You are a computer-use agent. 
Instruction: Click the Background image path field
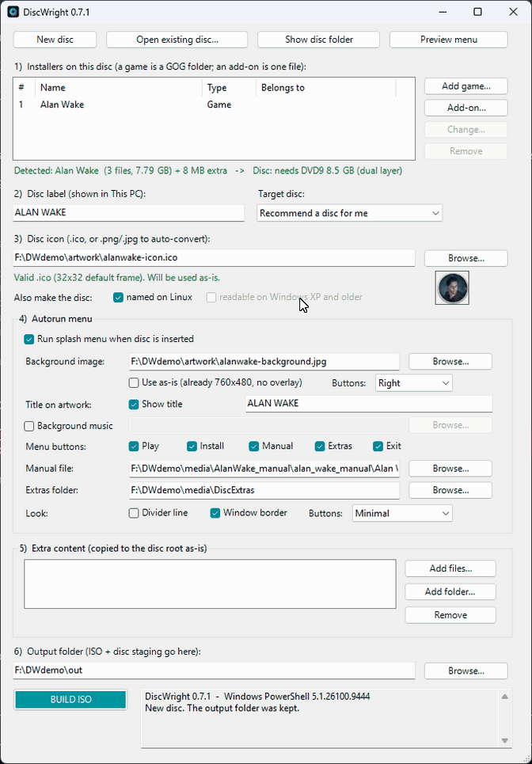(x=264, y=362)
